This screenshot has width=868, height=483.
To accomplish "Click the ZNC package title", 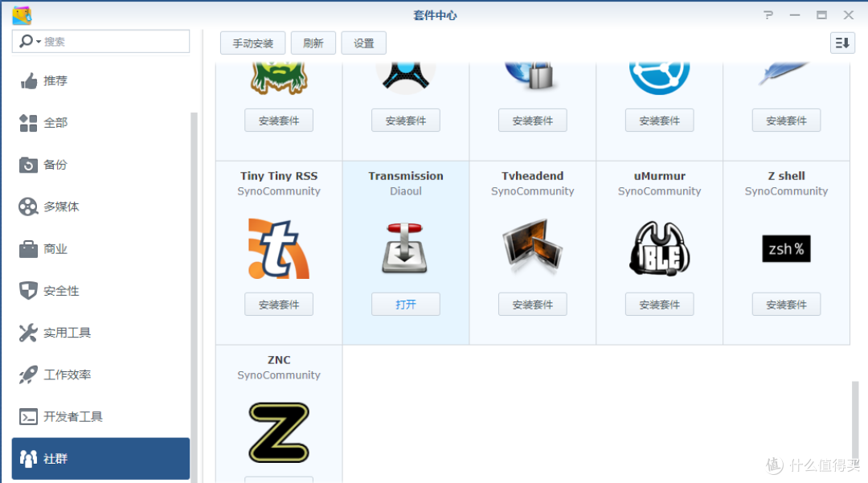I will coord(279,359).
